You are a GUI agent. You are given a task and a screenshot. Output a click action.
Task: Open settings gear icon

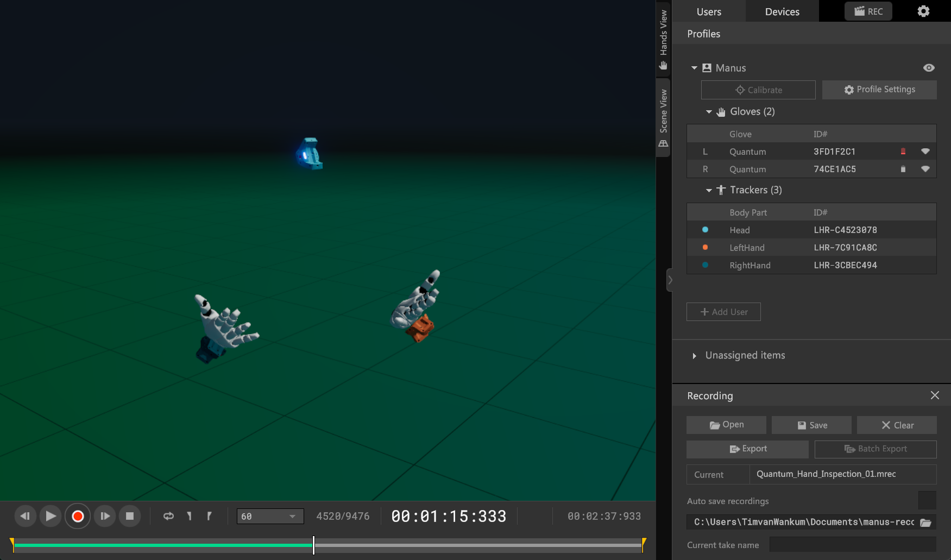coord(923,11)
